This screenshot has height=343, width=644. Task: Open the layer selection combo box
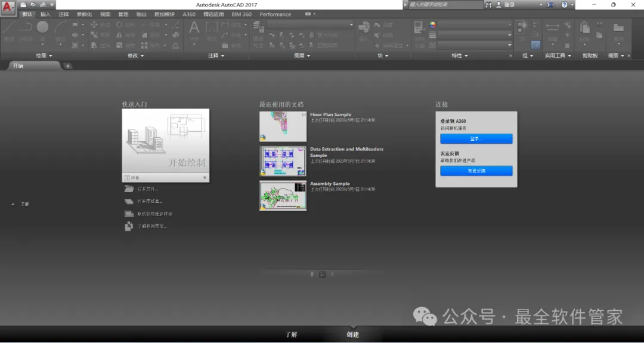coord(310,24)
